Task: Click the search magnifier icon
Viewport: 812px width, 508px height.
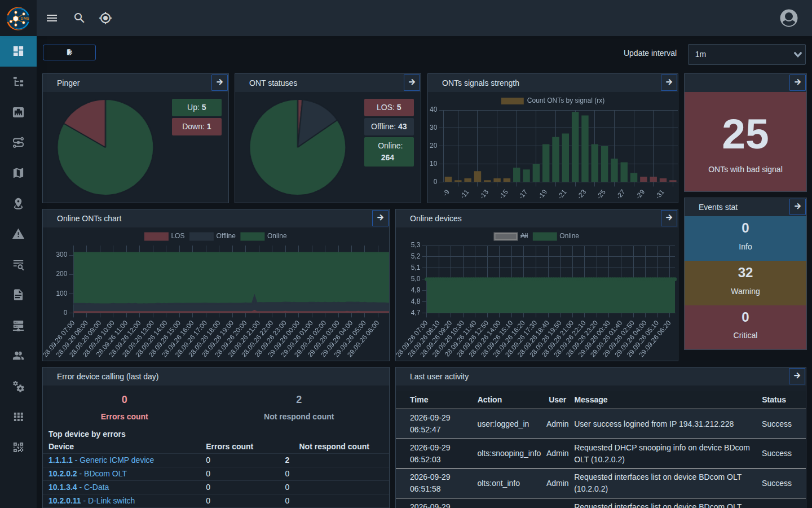Action: [80, 18]
